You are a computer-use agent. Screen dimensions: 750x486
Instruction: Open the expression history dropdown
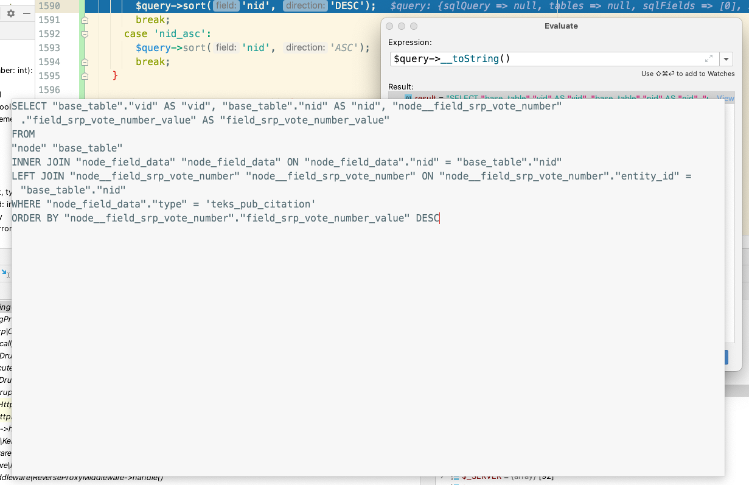(x=726, y=59)
